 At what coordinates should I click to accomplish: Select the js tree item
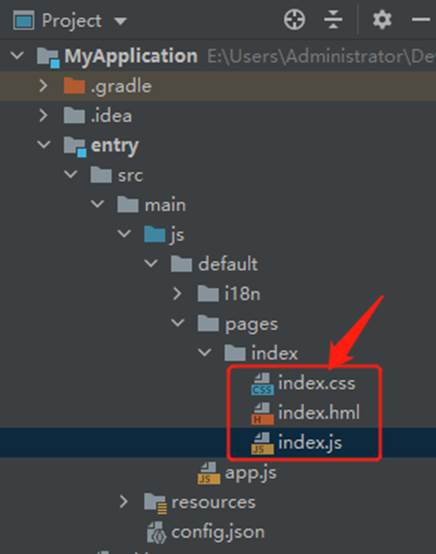(x=178, y=235)
